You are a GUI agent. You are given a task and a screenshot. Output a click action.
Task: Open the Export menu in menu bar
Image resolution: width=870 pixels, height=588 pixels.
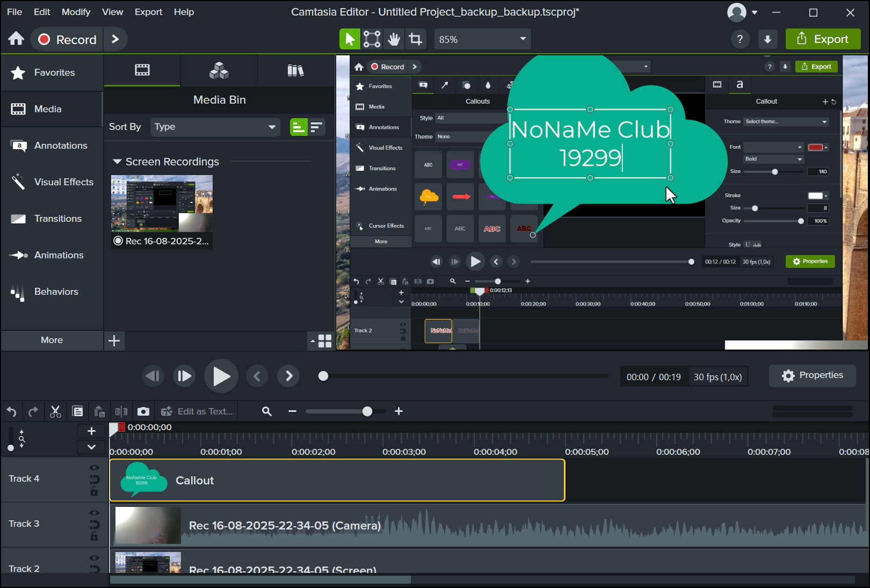click(148, 12)
